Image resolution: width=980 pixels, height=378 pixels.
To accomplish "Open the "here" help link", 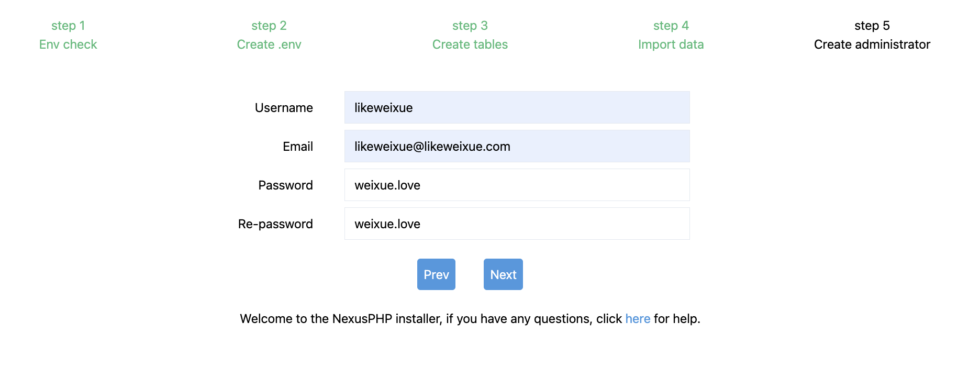I will point(637,319).
